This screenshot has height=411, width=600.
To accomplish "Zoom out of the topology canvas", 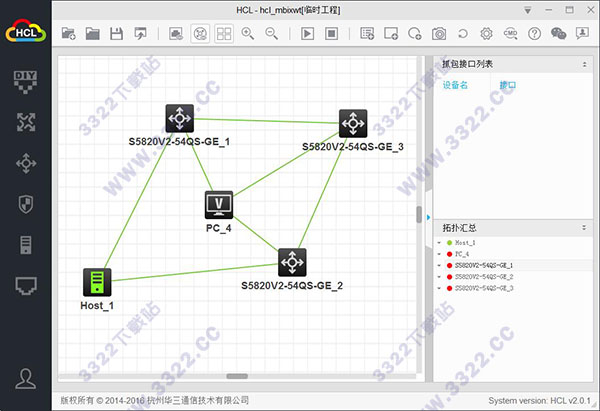I will pyautogui.click(x=271, y=34).
